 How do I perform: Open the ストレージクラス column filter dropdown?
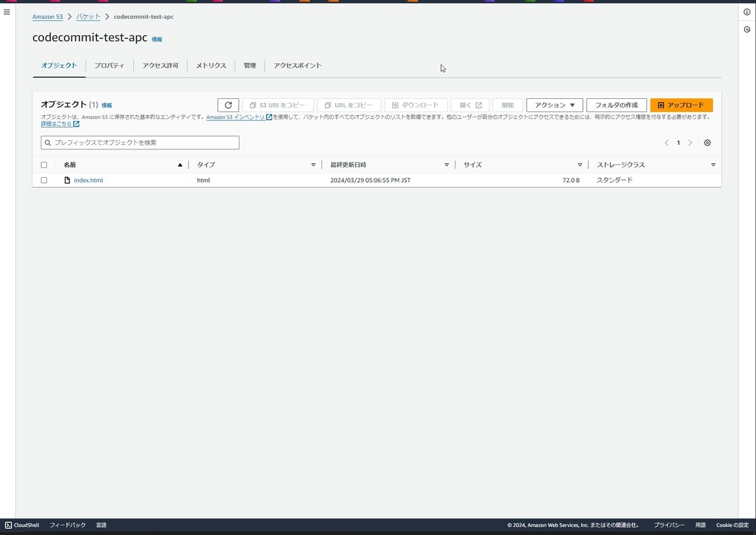(x=713, y=164)
